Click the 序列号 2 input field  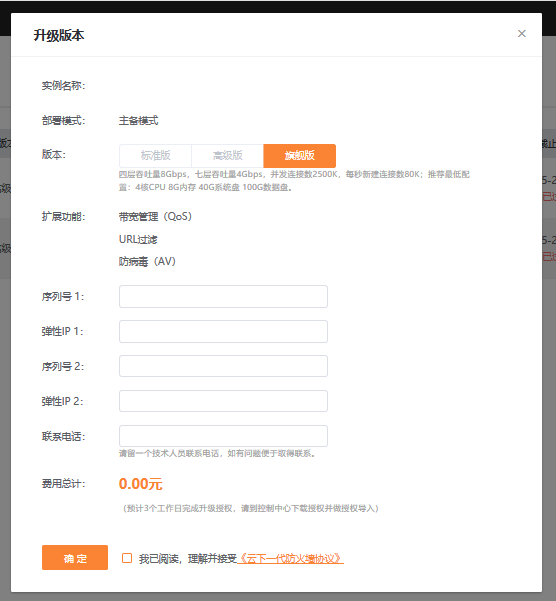coord(223,366)
